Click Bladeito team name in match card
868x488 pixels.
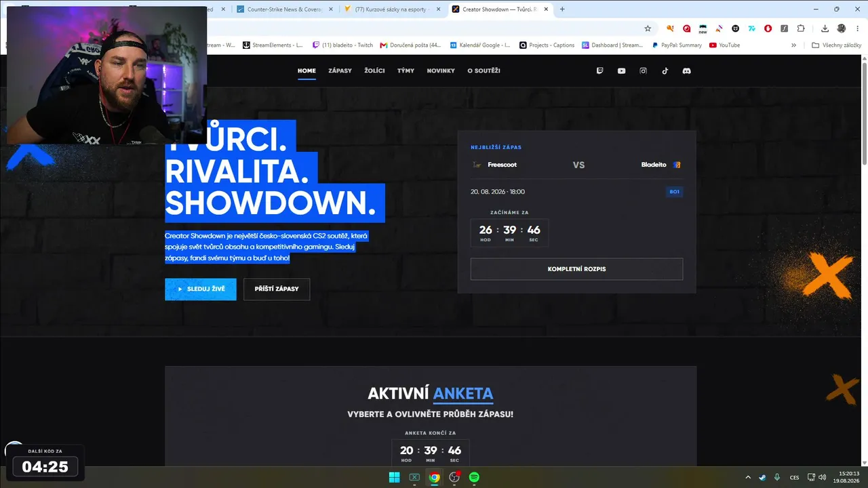(654, 165)
